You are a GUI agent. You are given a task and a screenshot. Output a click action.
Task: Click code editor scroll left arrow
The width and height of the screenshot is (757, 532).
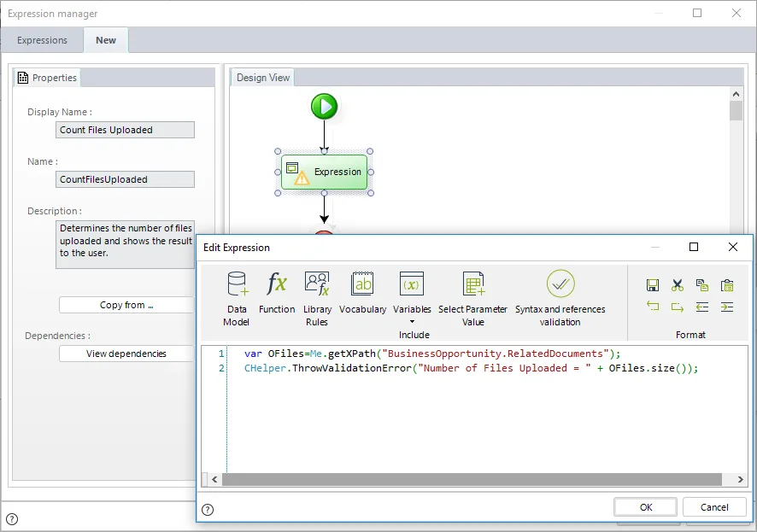214,479
